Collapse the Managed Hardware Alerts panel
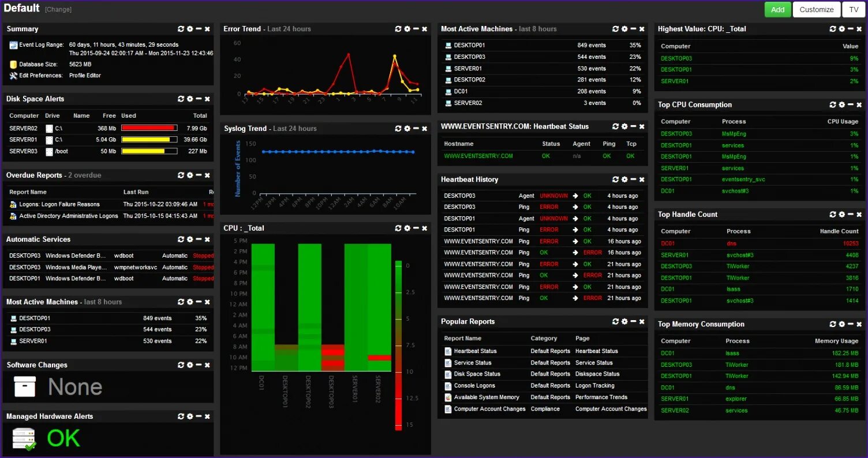The width and height of the screenshot is (868, 458). point(199,416)
